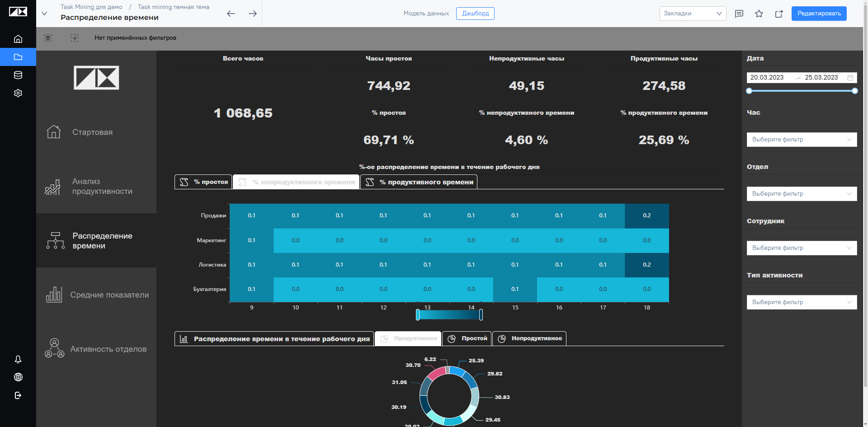Open the home icon in left sidebar

click(x=18, y=39)
